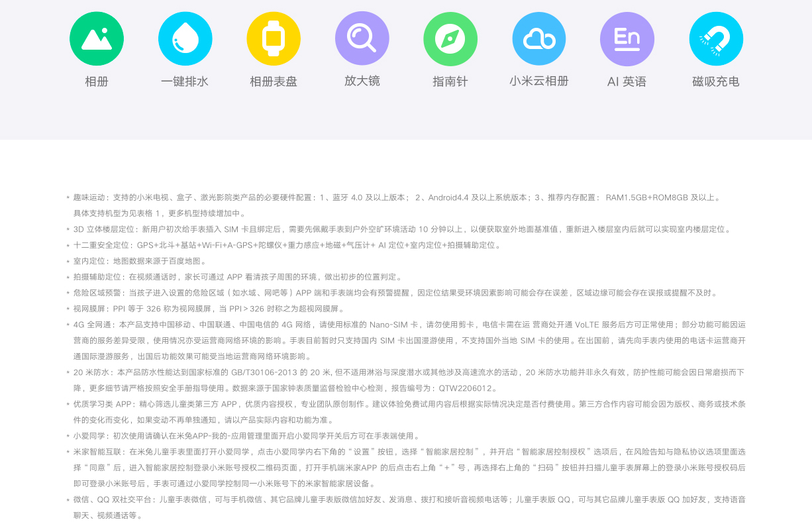Click the blue Xiaomi Cloud Album icon
Screen dimensions: 812x522
tap(539, 39)
